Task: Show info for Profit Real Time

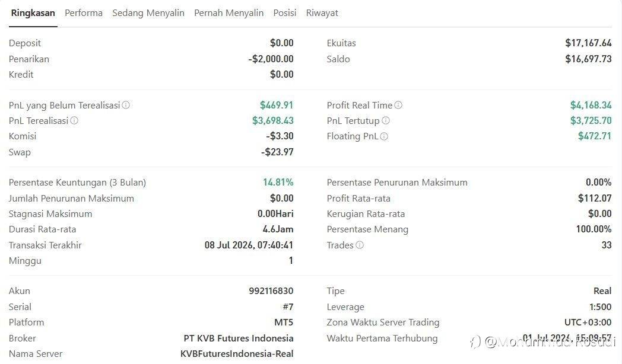Action: point(398,105)
